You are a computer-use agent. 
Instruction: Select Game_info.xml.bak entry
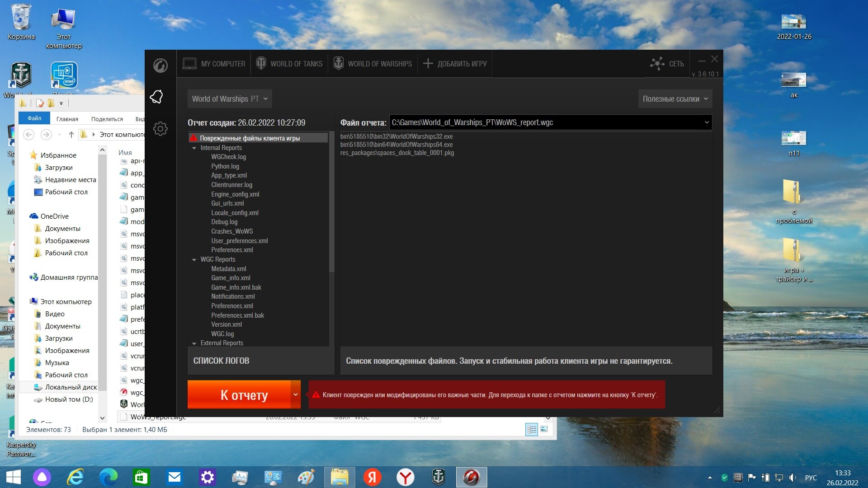pos(236,287)
